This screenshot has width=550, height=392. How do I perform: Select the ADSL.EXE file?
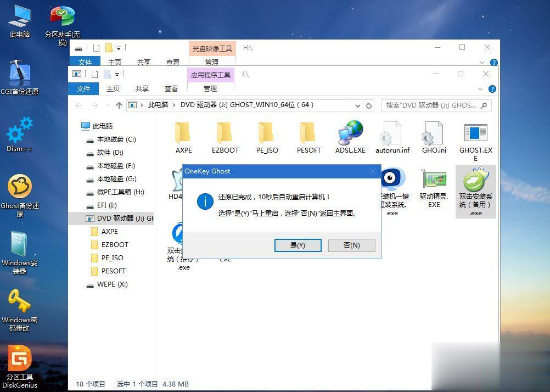[350, 138]
